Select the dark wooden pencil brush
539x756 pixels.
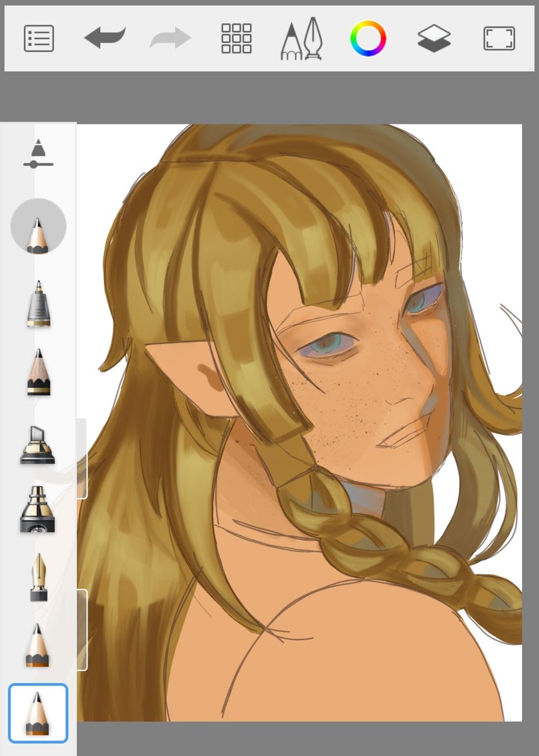coord(38,372)
